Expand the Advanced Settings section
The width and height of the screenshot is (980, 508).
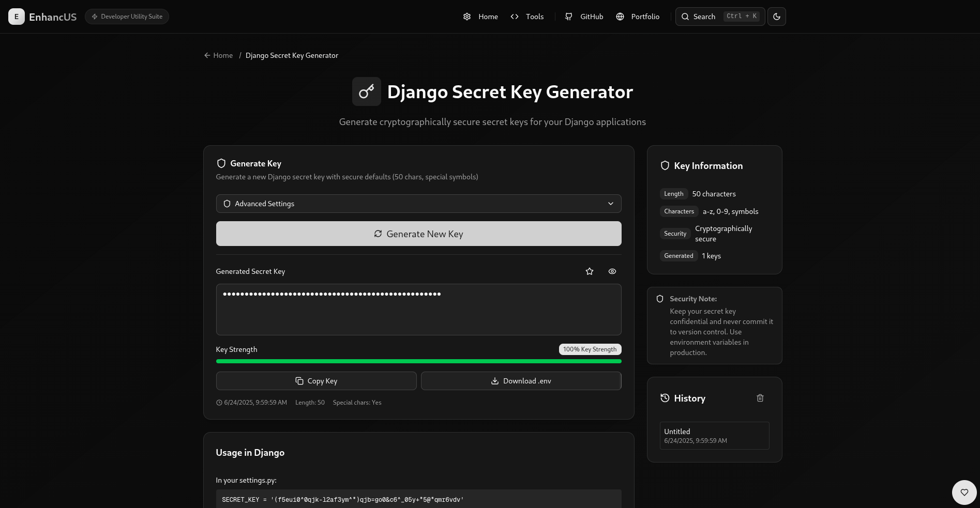pyautogui.click(x=418, y=203)
